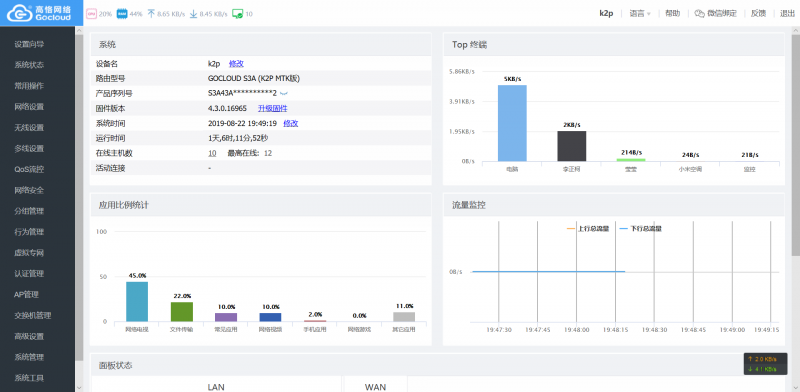The width and height of the screenshot is (800, 392).
Task: Click uptime value 1天,6时,11分,52秒
Action: pyautogui.click(x=238, y=138)
